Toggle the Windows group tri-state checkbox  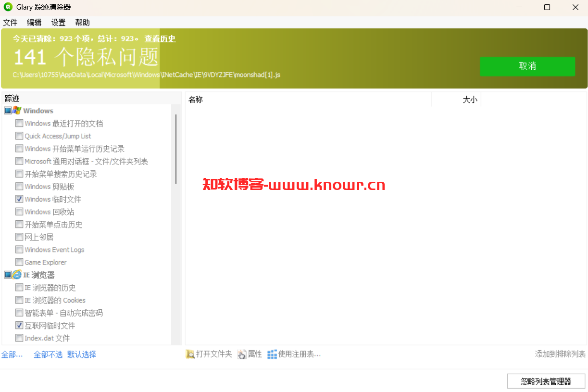(x=8, y=111)
